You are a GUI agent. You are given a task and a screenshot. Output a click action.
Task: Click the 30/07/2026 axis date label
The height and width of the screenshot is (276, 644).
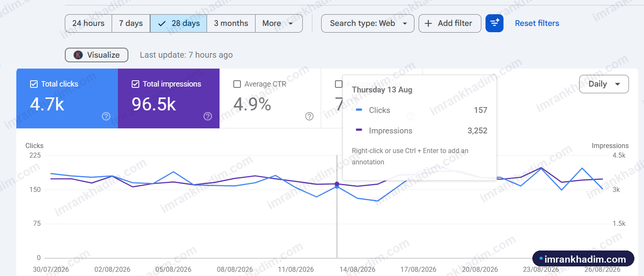click(x=51, y=270)
